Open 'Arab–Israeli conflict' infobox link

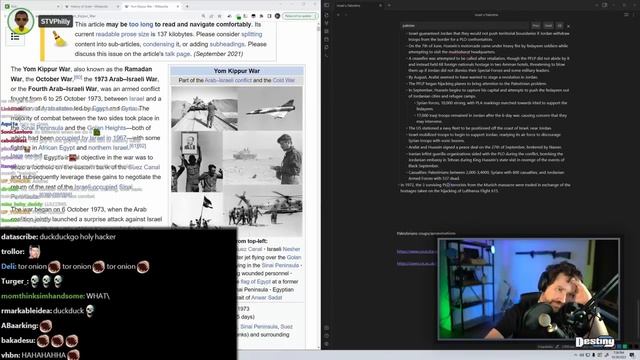(x=228, y=80)
